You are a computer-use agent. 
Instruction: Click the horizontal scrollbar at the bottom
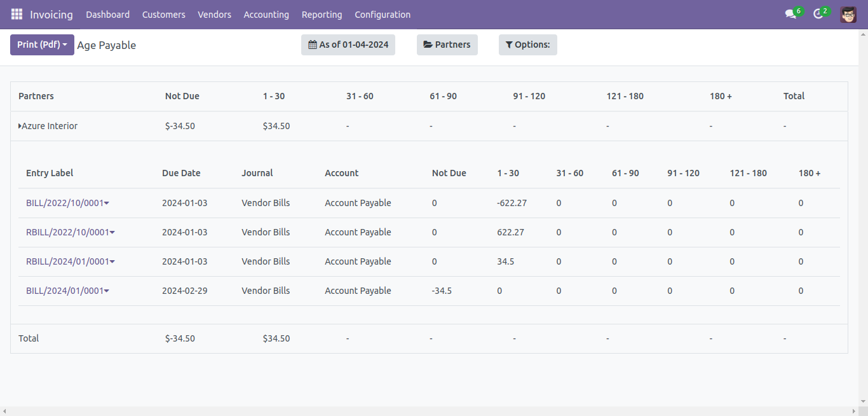coord(434,411)
